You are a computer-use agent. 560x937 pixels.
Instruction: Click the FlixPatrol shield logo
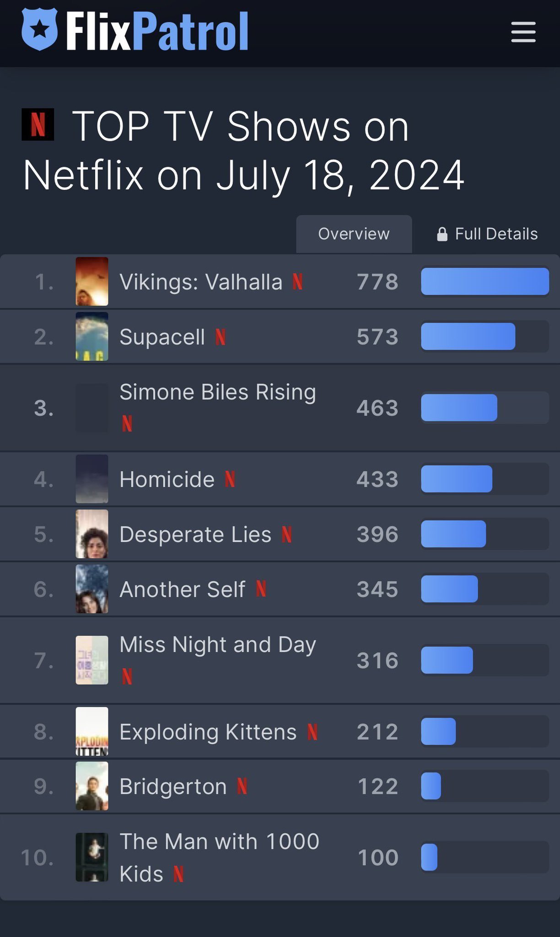(40, 29)
